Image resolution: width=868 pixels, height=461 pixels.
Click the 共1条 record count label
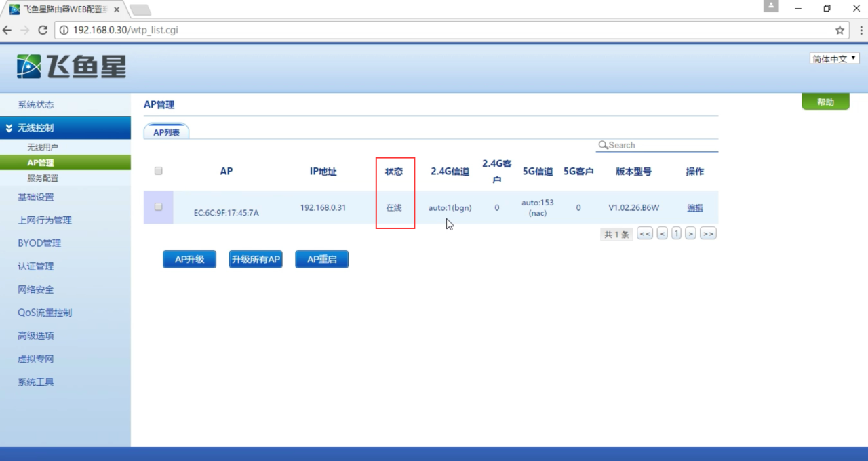(616, 235)
